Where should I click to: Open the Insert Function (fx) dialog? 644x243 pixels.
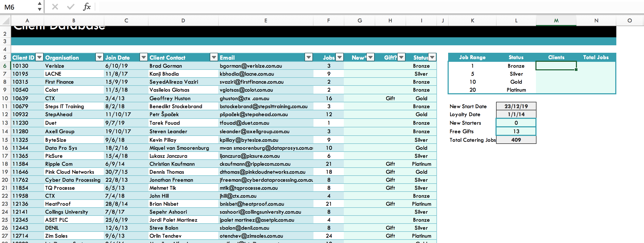(x=87, y=7)
